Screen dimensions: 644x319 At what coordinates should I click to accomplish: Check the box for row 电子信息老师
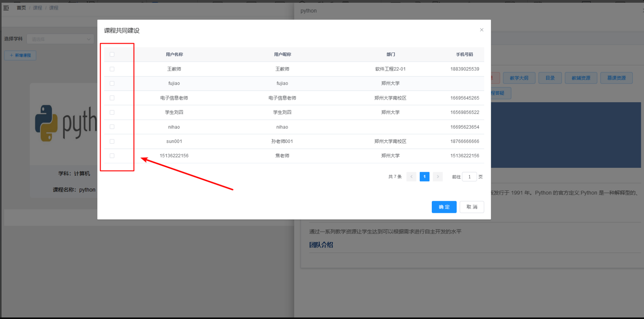pyautogui.click(x=112, y=98)
